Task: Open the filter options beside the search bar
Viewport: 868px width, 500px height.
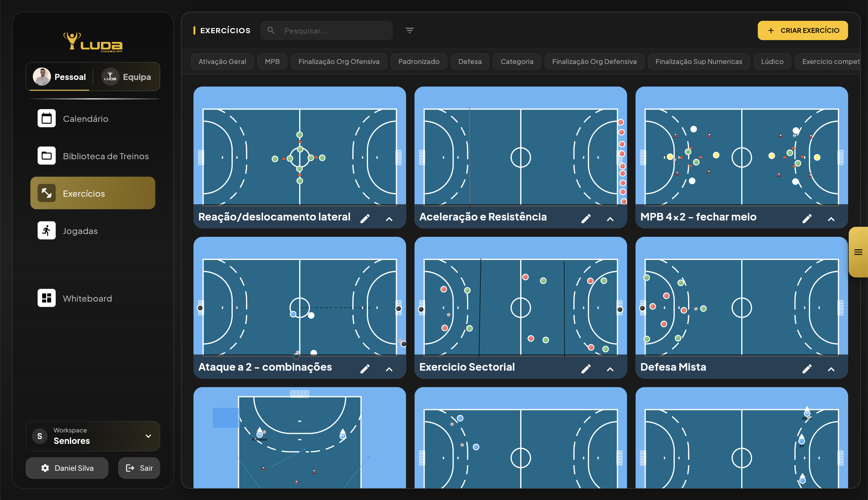Action: tap(410, 30)
